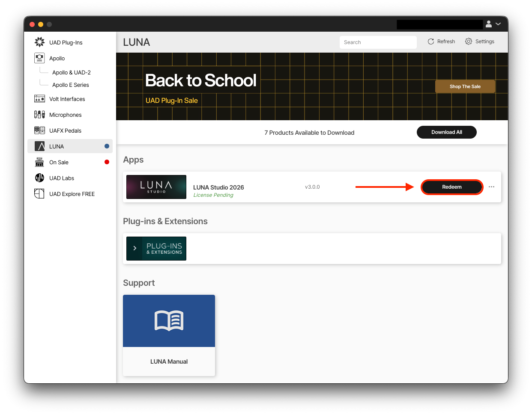Go to On Sale store icon
This screenshot has width=532, height=415.
[x=39, y=162]
